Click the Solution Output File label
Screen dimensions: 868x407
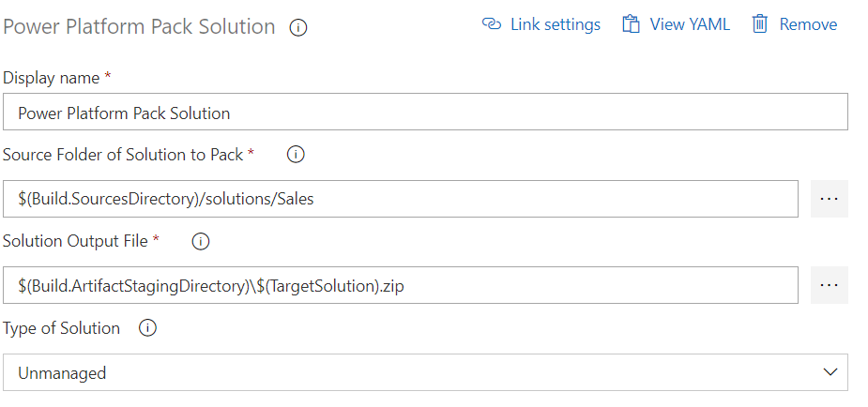tap(75, 241)
